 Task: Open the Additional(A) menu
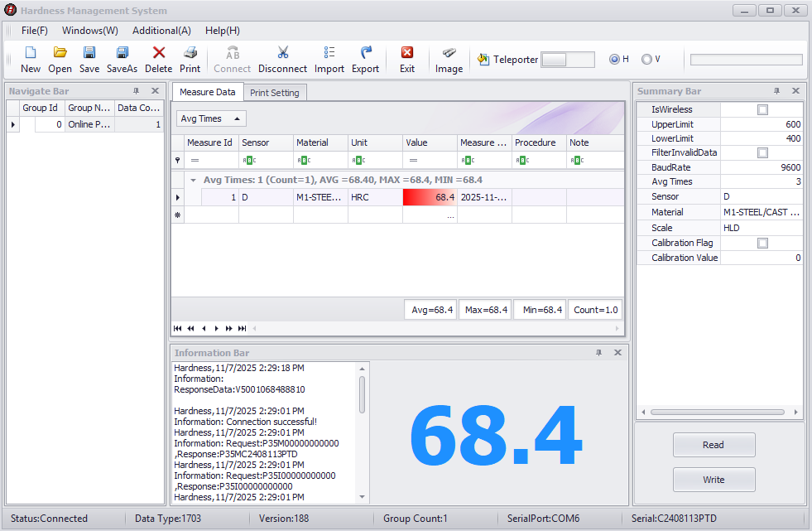pyautogui.click(x=161, y=31)
